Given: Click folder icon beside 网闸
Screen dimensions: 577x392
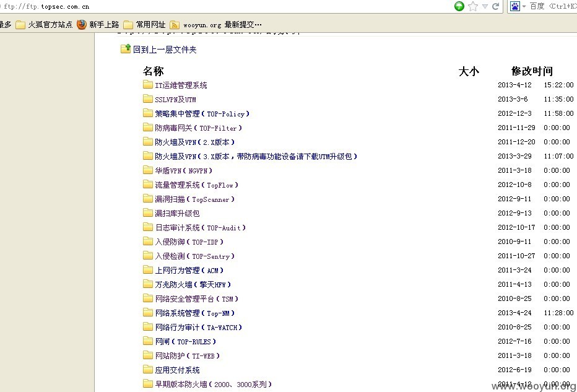Looking at the screenshot, I should coord(148,341).
